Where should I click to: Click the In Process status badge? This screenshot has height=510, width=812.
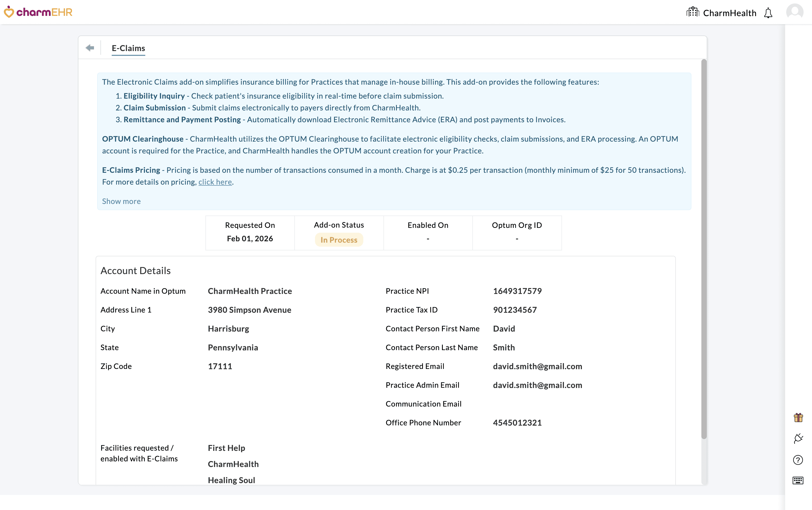point(339,240)
